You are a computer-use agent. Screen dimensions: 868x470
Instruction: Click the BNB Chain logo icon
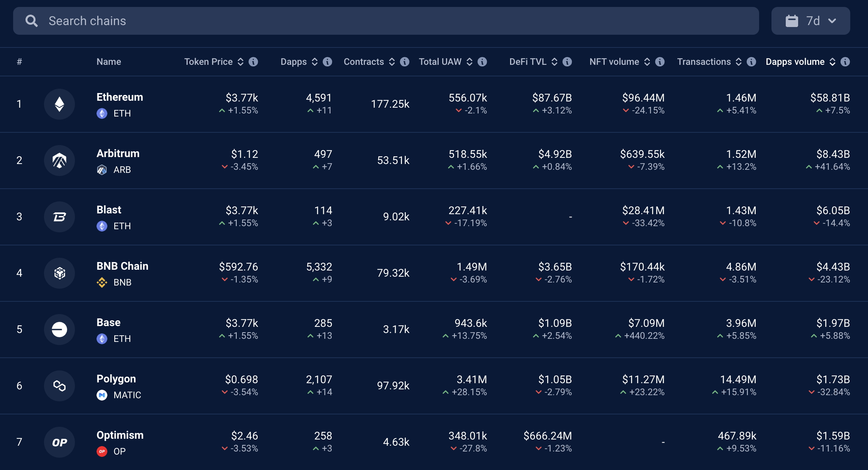pyautogui.click(x=59, y=273)
